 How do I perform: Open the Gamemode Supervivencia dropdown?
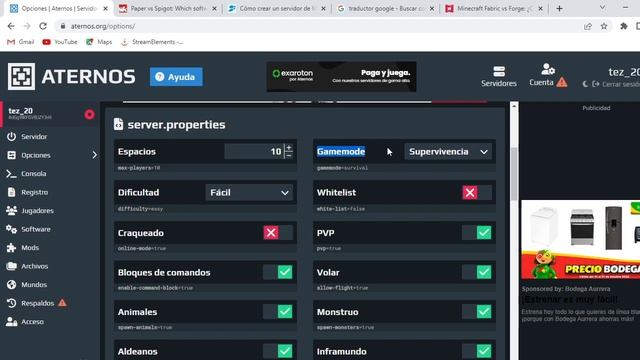[448, 151]
